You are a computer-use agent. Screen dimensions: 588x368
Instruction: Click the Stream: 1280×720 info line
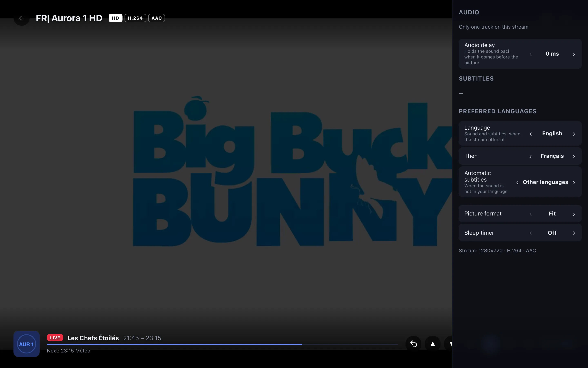497,250
